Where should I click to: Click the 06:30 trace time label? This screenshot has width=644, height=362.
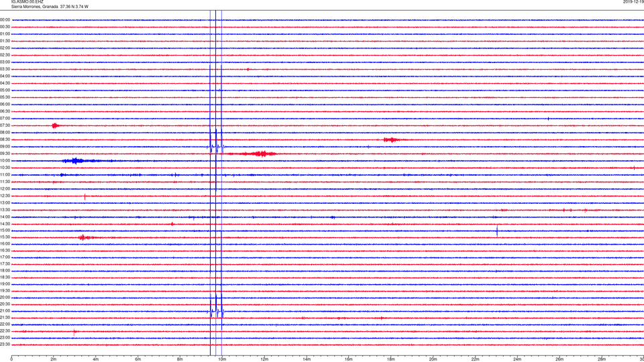[5, 111]
